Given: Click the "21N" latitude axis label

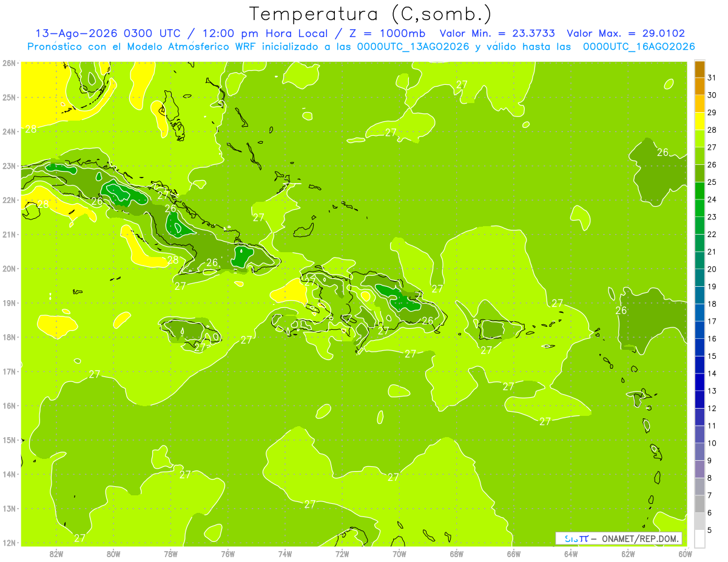Looking at the screenshot, I should pos(8,235).
